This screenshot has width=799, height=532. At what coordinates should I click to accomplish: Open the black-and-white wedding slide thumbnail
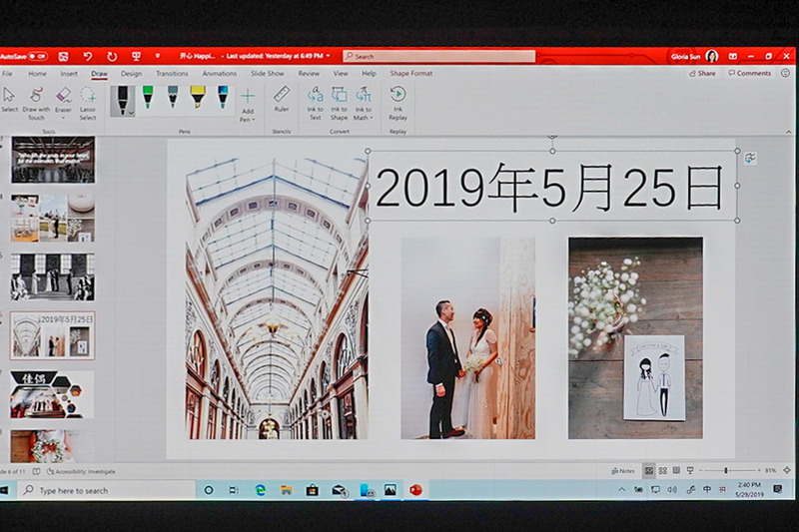(53, 276)
